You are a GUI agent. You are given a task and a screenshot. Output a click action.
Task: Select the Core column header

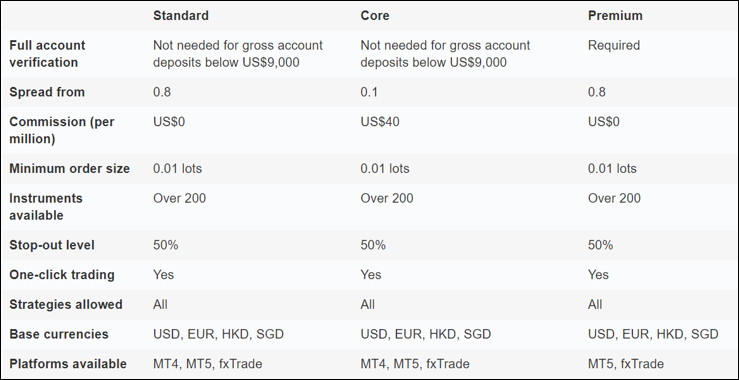pos(375,16)
